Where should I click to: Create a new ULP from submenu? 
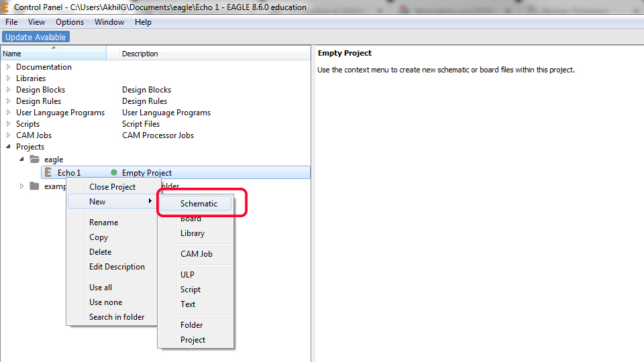pos(195,275)
